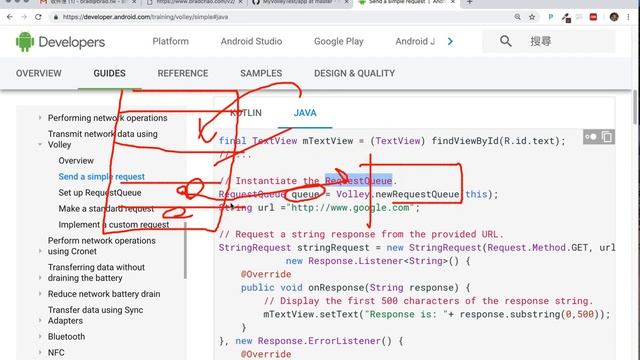The image size is (640, 360).
Task: Bookmark this page with the star icon
Action: (532, 17)
